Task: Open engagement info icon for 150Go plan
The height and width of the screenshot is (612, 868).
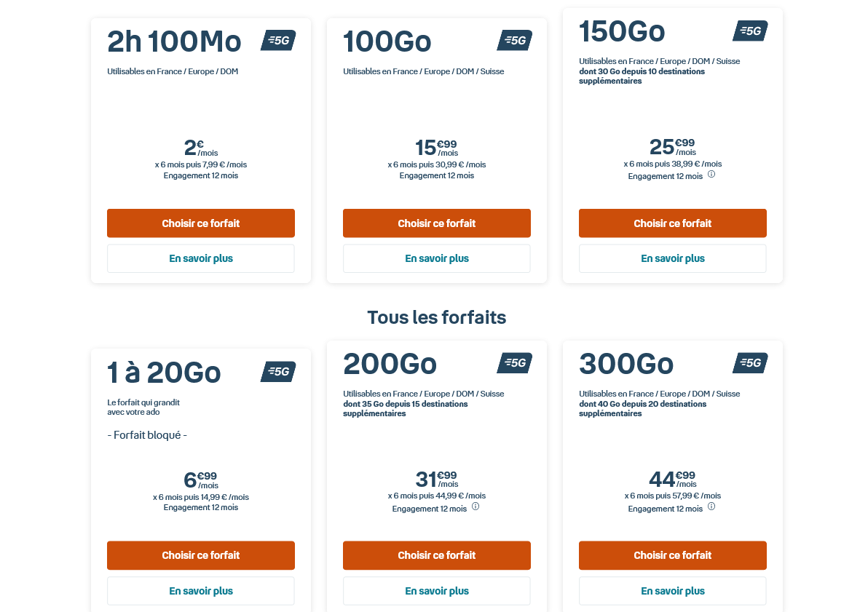Action: pyautogui.click(x=711, y=175)
